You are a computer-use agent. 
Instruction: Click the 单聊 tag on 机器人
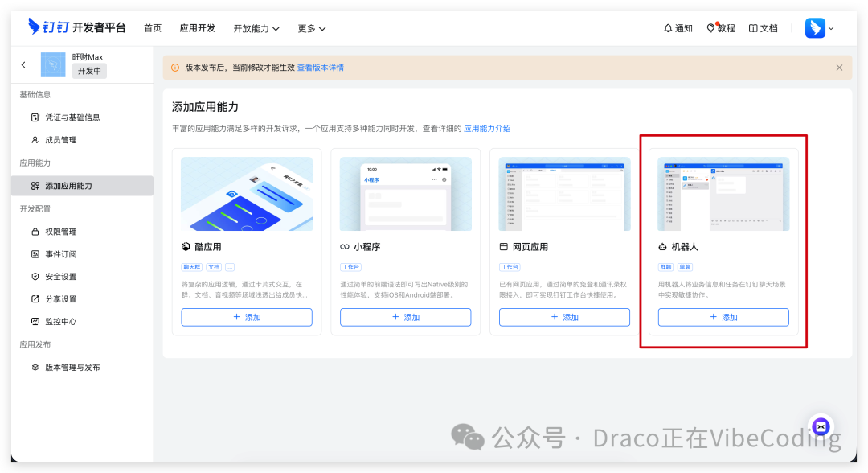[686, 267]
